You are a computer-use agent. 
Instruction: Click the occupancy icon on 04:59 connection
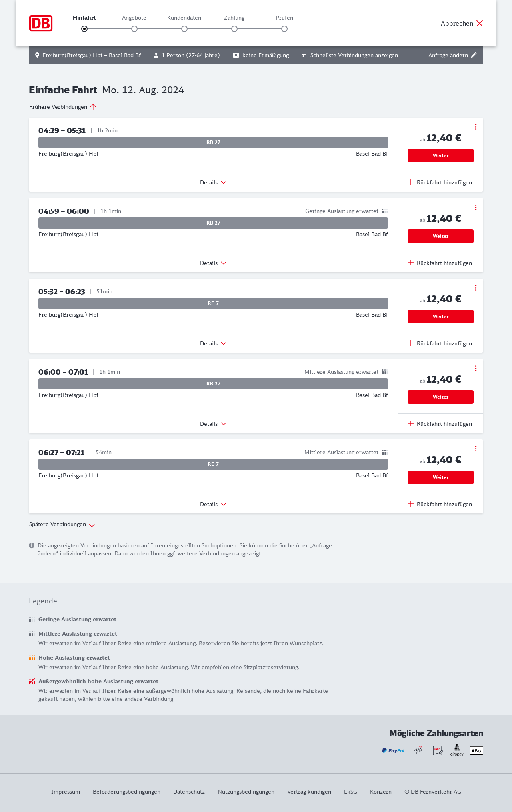(x=385, y=211)
